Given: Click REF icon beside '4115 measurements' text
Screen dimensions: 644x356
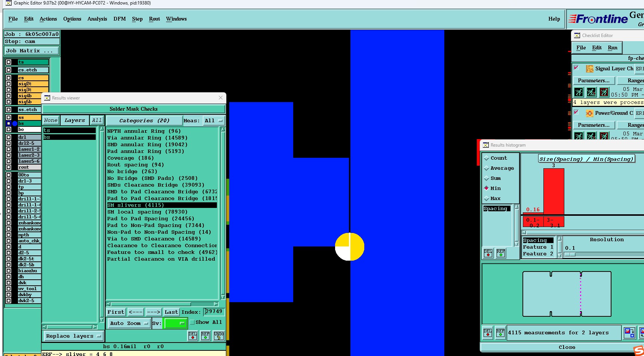Looking at the screenshot, I should pos(500,332).
